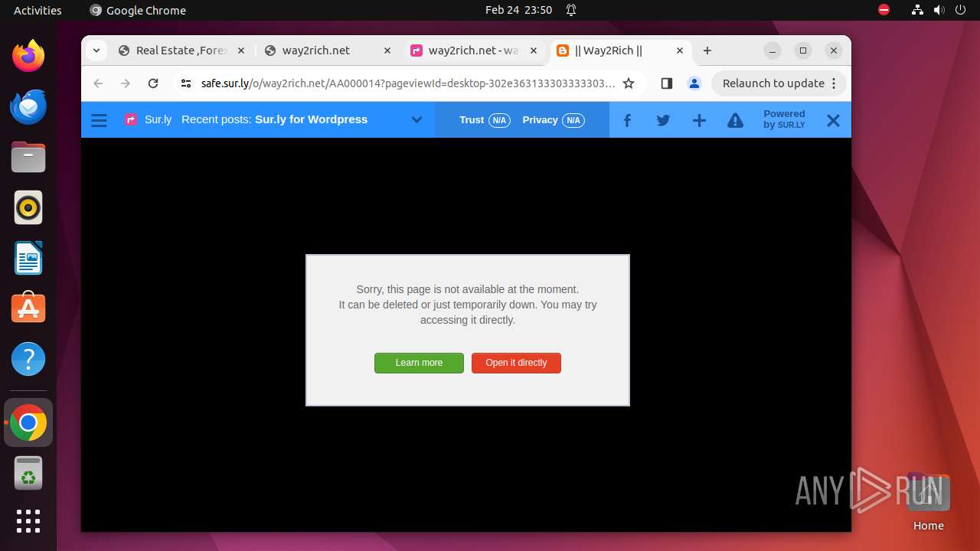
Task: Go forward to next page
Action: [126, 83]
